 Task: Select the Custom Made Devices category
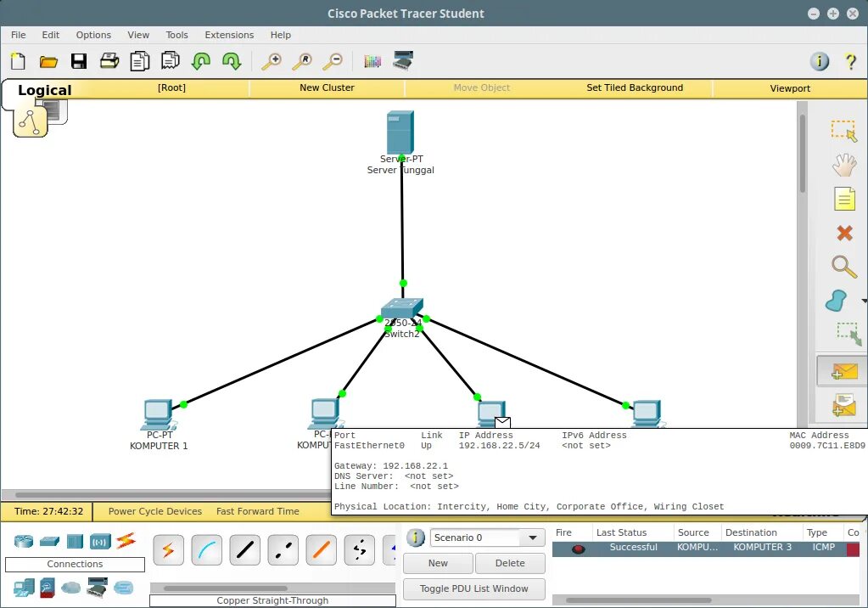pos(98,588)
